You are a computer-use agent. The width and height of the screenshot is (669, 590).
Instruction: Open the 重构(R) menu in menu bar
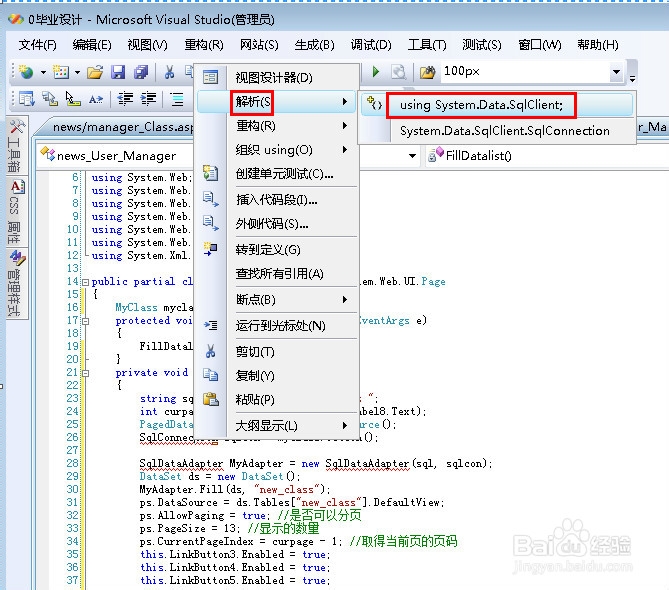204,44
